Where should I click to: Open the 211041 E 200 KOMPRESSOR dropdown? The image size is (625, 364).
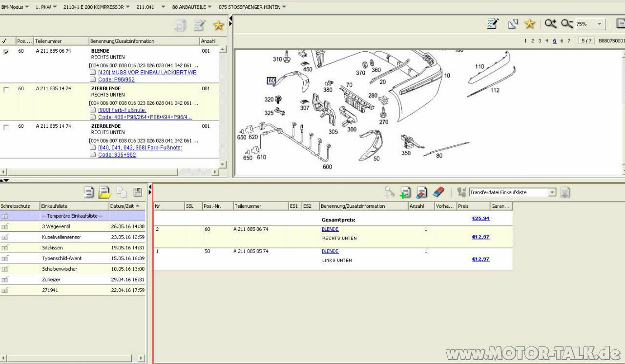tap(97, 7)
